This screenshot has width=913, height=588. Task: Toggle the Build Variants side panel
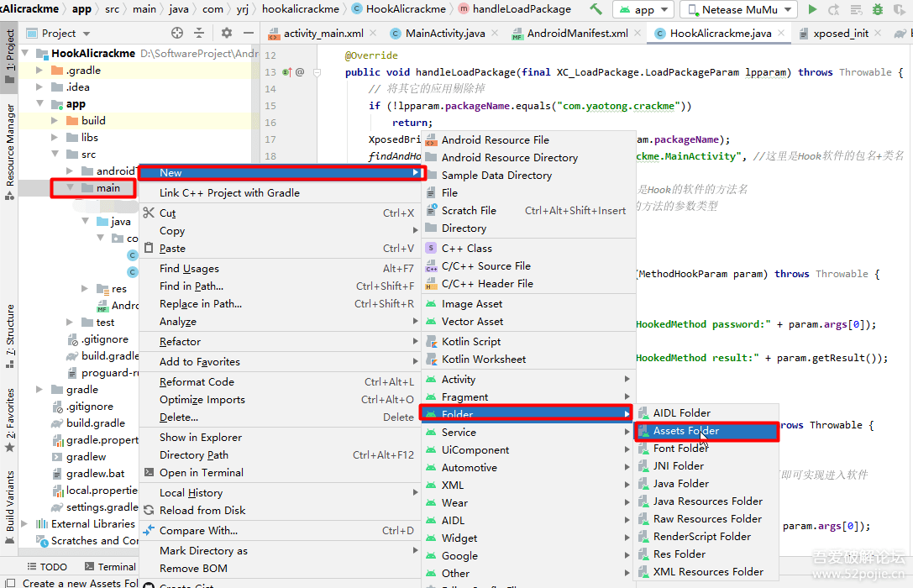9,507
